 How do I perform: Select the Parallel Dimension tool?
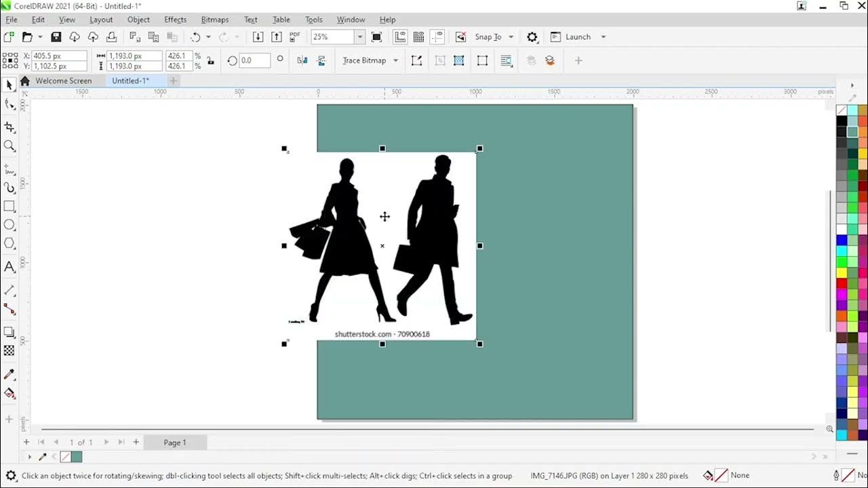(9, 290)
